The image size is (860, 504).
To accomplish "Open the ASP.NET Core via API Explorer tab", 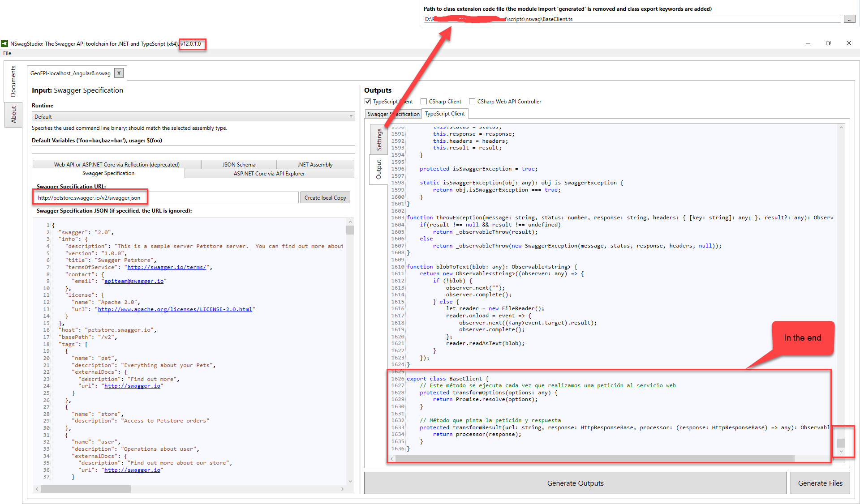I will pos(269,174).
